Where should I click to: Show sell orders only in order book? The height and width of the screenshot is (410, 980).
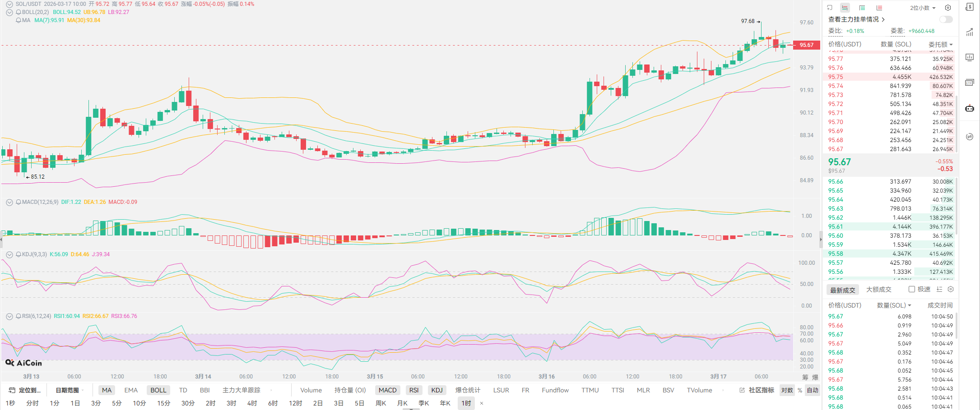(879, 8)
